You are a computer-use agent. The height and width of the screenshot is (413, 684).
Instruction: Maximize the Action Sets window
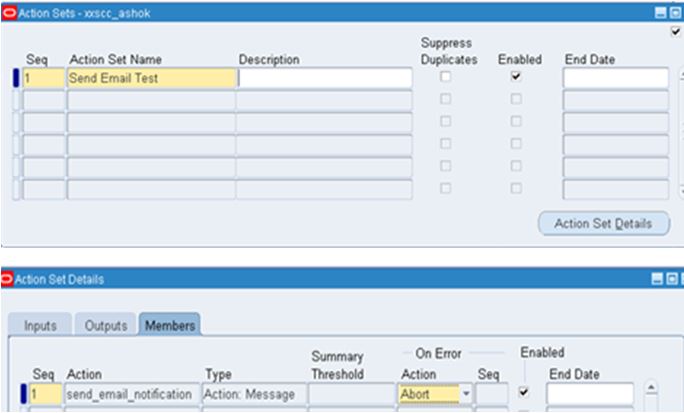675,13
